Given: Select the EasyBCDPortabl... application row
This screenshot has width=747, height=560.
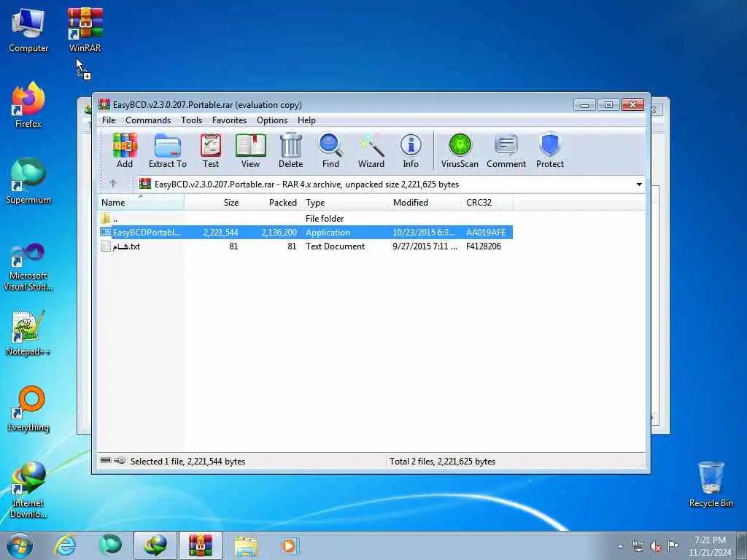Looking at the screenshot, I should coord(306,233).
